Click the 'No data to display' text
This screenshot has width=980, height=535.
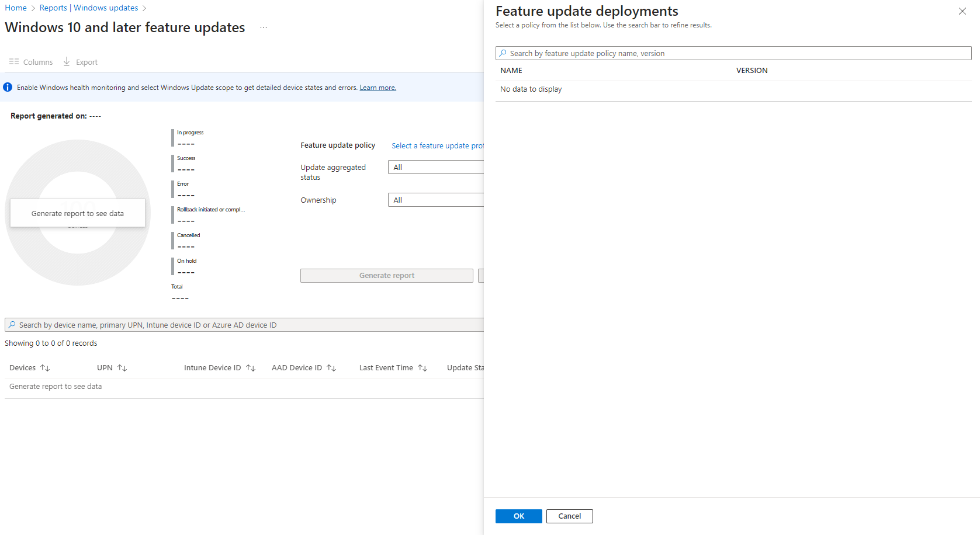click(x=531, y=89)
